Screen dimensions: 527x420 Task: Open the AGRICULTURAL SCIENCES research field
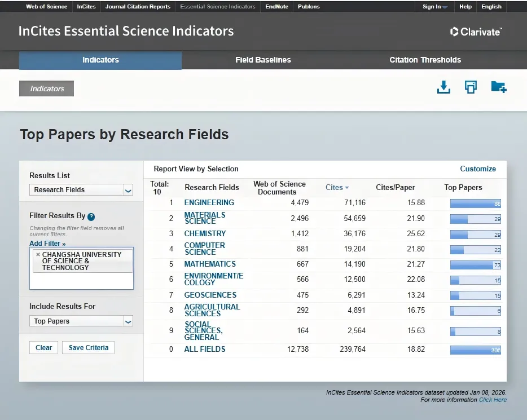click(x=212, y=310)
